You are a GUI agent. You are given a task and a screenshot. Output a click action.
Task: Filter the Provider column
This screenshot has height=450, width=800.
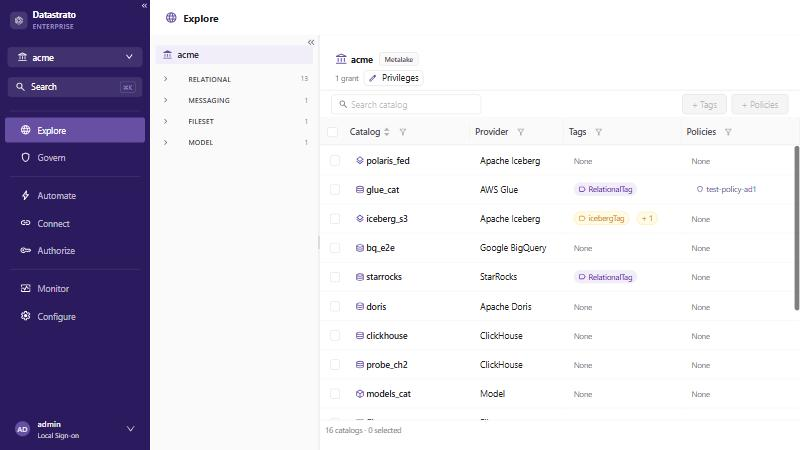coord(520,132)
